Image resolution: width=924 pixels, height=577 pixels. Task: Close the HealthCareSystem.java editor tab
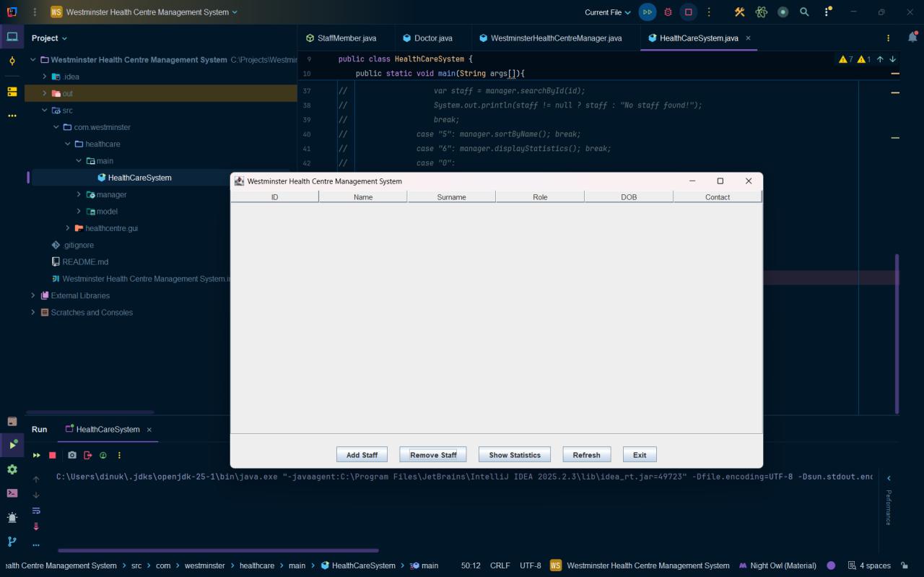tap(748, 38)
